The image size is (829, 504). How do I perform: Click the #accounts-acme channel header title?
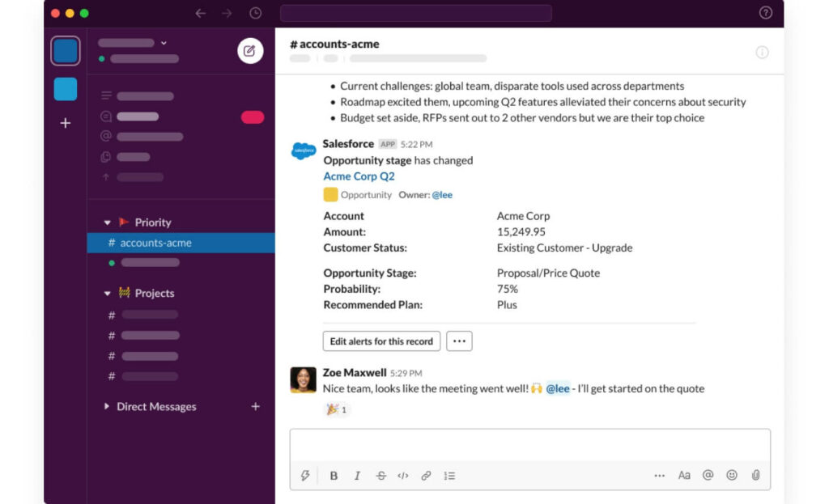[x=334, y=44]
